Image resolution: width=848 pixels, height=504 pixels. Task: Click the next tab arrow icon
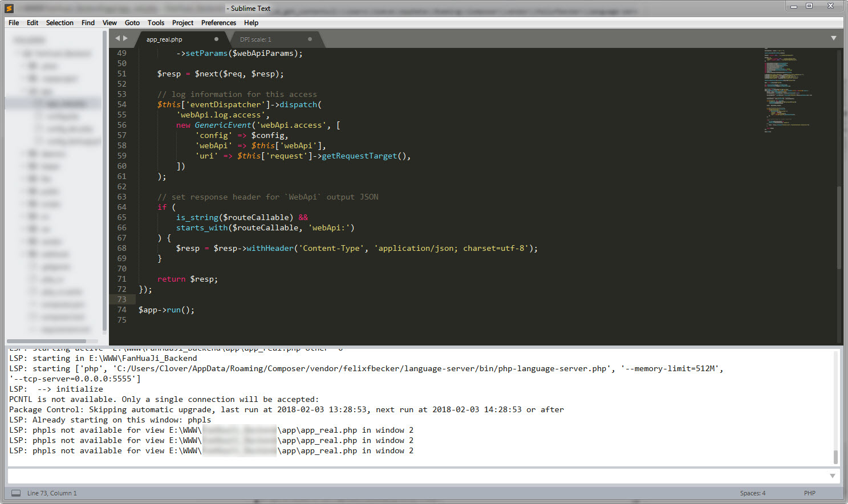click(125, 38)
